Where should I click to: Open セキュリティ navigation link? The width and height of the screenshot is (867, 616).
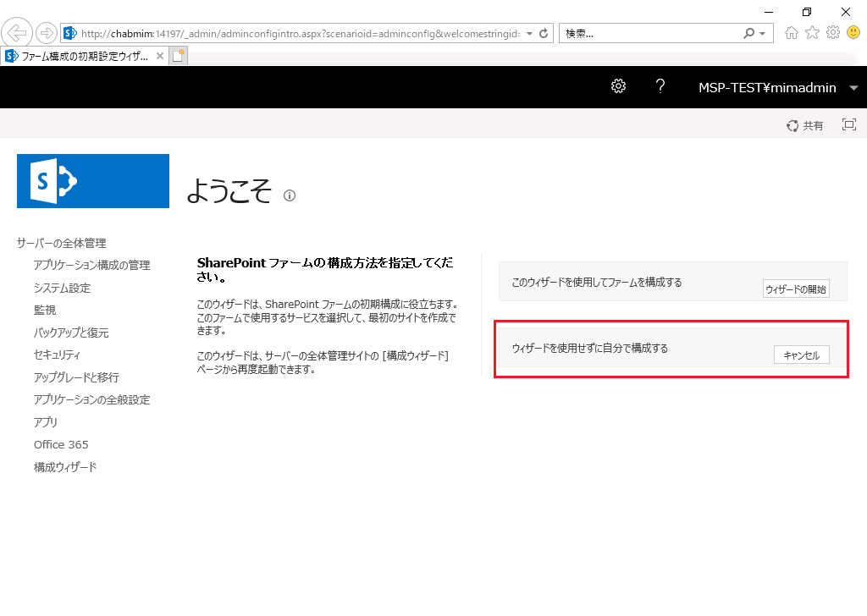coord(57,355)
